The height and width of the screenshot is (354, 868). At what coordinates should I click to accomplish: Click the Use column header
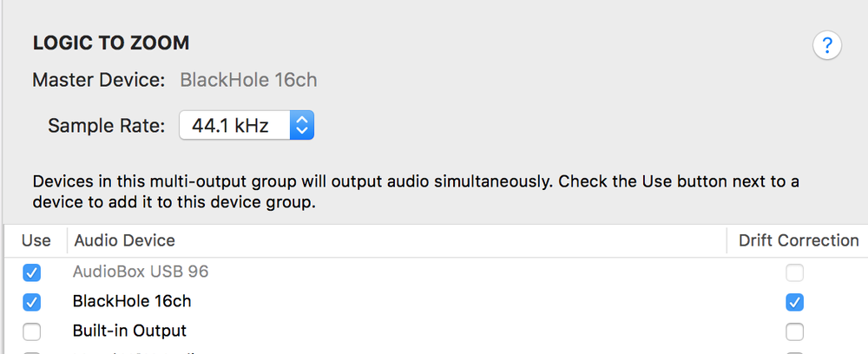click(x=36, y=240)
